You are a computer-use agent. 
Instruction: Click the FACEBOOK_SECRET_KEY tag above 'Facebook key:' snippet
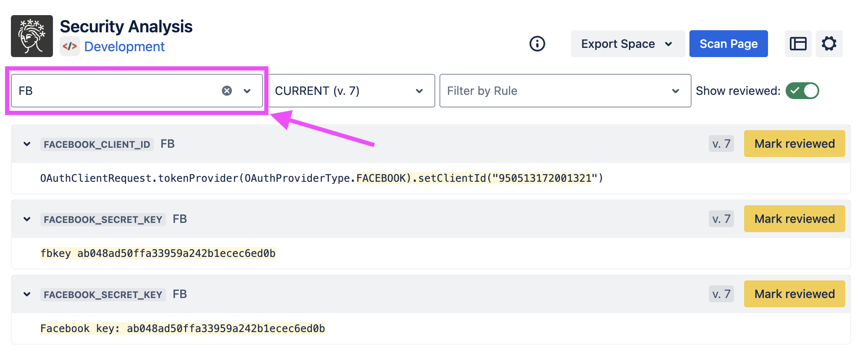pyautogui.click(x=103, y=294)
